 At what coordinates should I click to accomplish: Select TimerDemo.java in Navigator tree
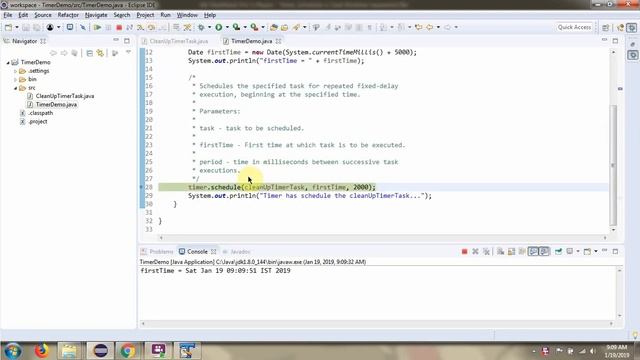coord(56,104)
